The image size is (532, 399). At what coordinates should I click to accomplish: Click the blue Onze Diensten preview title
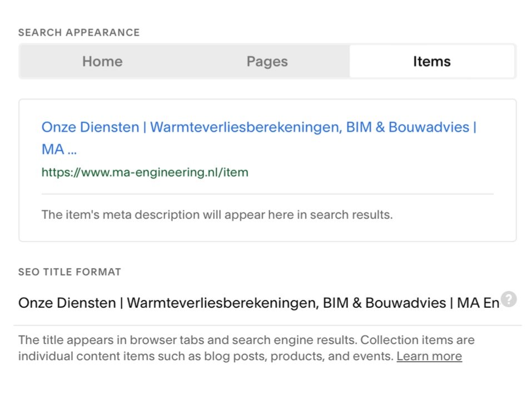tap(259, 138)
